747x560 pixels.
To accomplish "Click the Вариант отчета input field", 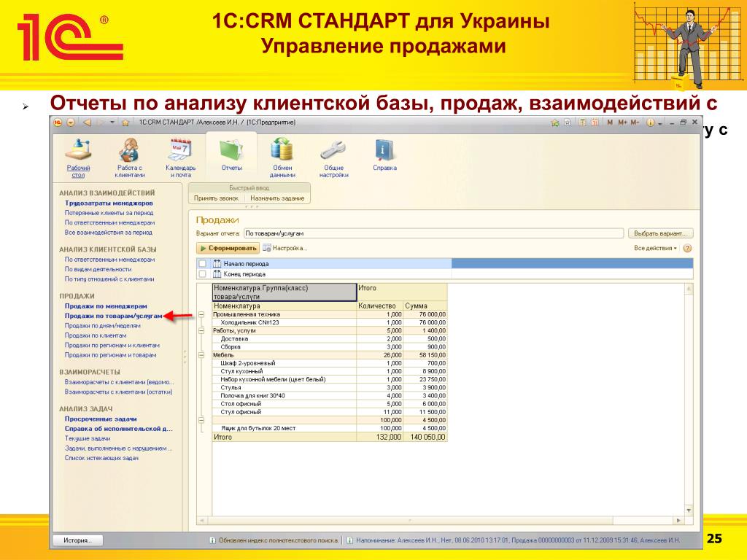I will pos(433,233).
